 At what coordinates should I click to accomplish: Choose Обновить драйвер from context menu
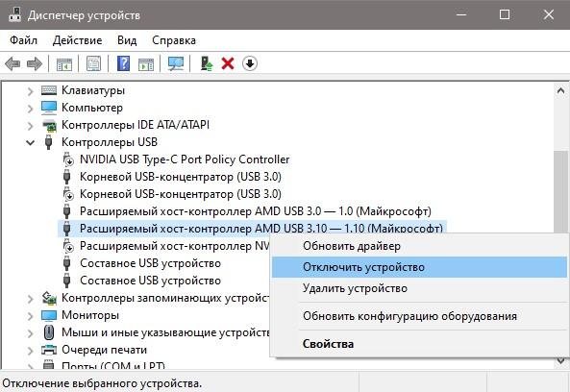419,246
